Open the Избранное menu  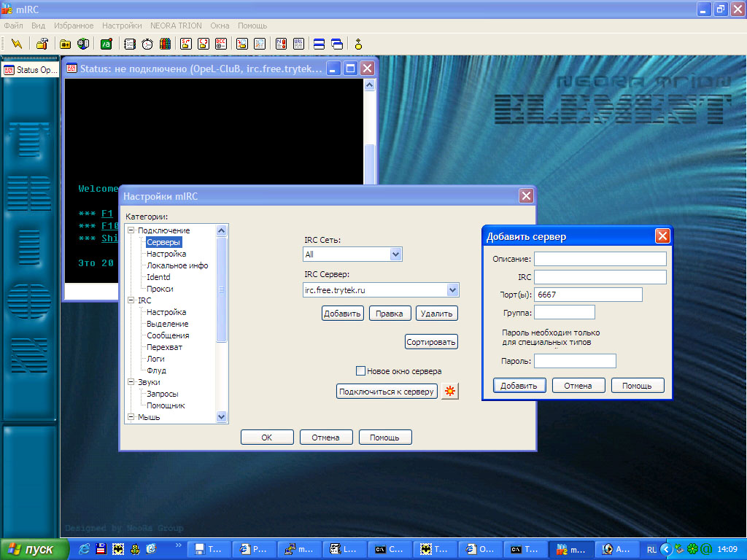tap(74, 26)
